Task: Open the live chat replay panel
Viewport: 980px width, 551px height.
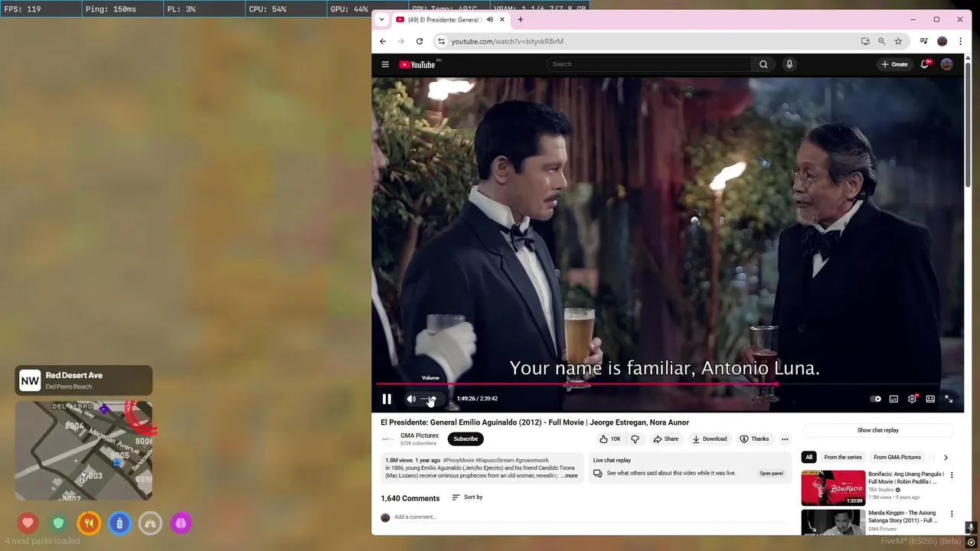Action: point(771,473)
